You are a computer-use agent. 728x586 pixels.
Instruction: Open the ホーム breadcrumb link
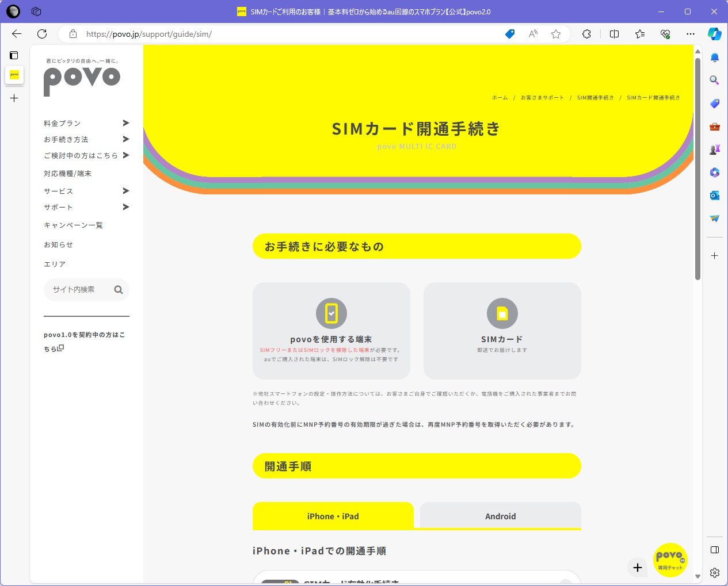coord(499,97)
